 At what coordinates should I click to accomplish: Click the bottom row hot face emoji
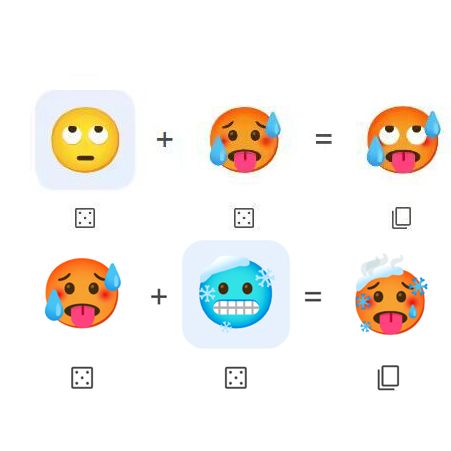point(83,293)
